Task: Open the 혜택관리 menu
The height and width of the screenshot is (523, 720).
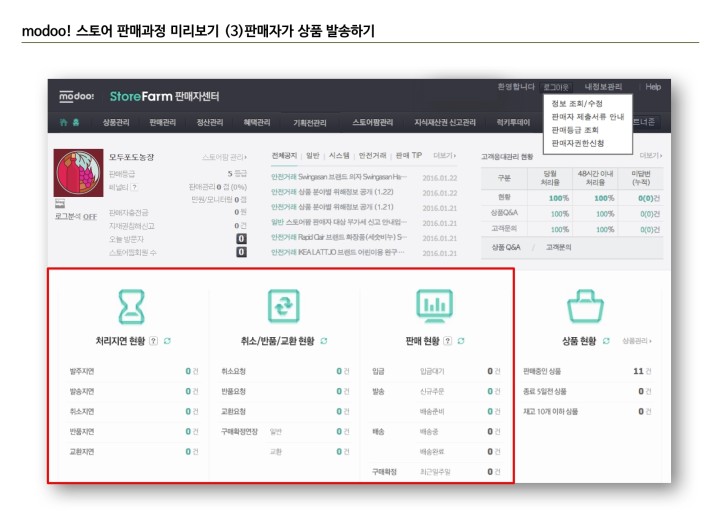Action: pos(257,122)
